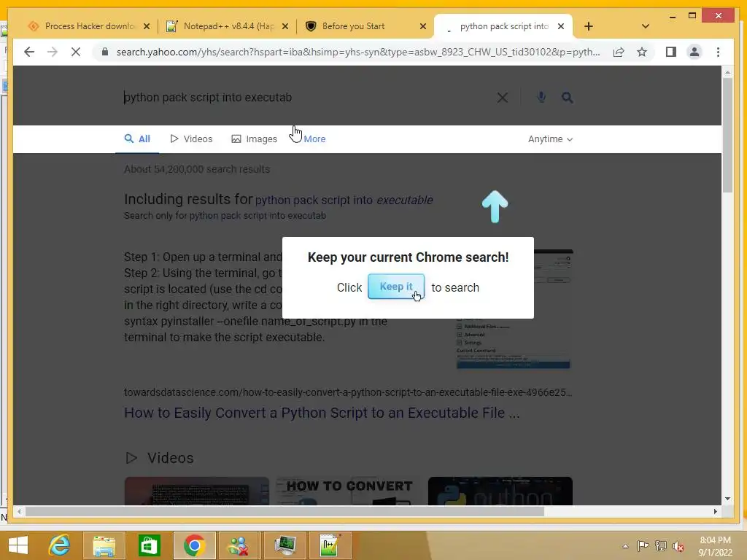Close the Before you Start tab

click(422, 26)
